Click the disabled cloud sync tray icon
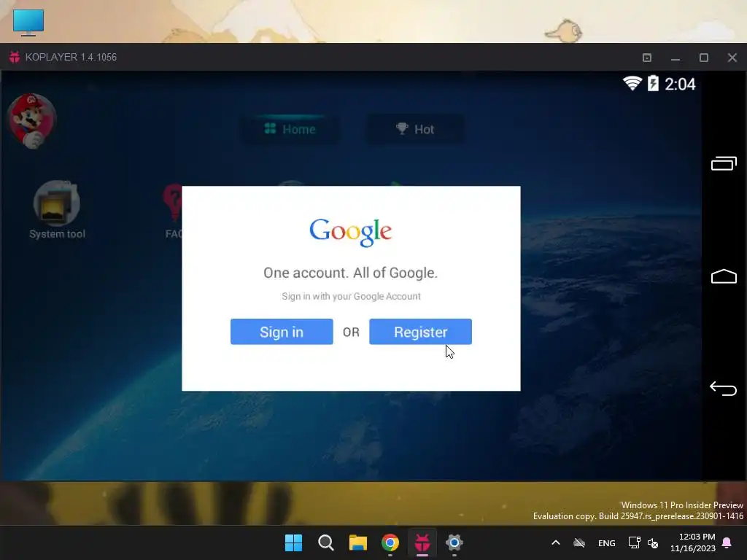Viewport: 747px width, 560px height. coord(578,542)
